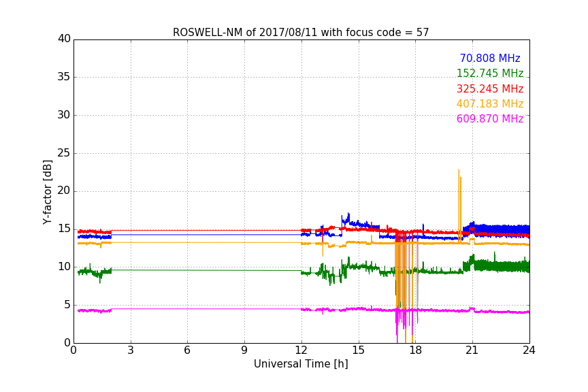
Task: Click the x-axis tick label 6
Action: [188, 350]
